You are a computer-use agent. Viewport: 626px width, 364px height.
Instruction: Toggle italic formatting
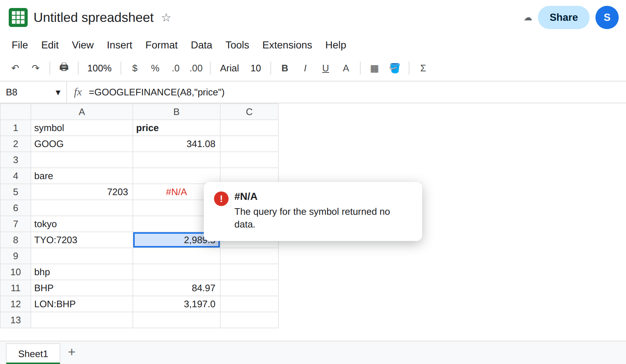click(305, 68)
